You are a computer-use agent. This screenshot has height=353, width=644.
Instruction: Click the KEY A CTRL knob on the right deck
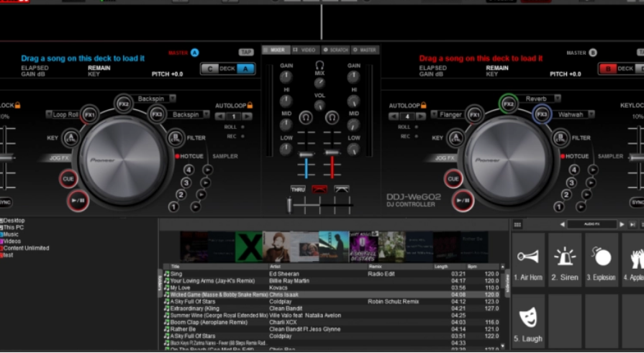click(456, 138)
